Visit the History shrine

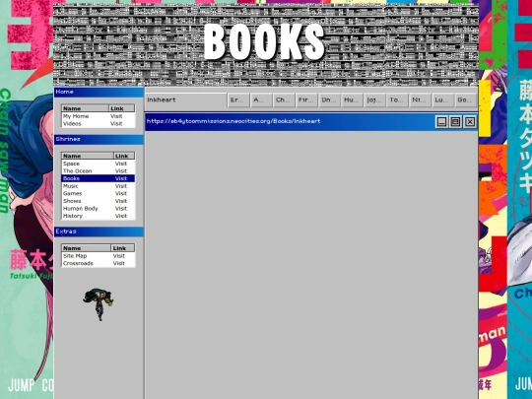pyautogui.click(x=99, y=216)
